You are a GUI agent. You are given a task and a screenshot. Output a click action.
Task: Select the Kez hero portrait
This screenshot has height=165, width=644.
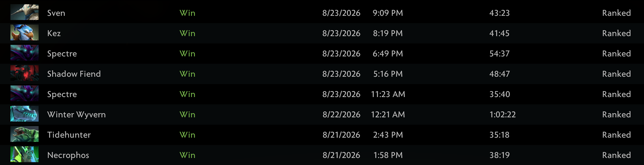(x=25, y=32)
